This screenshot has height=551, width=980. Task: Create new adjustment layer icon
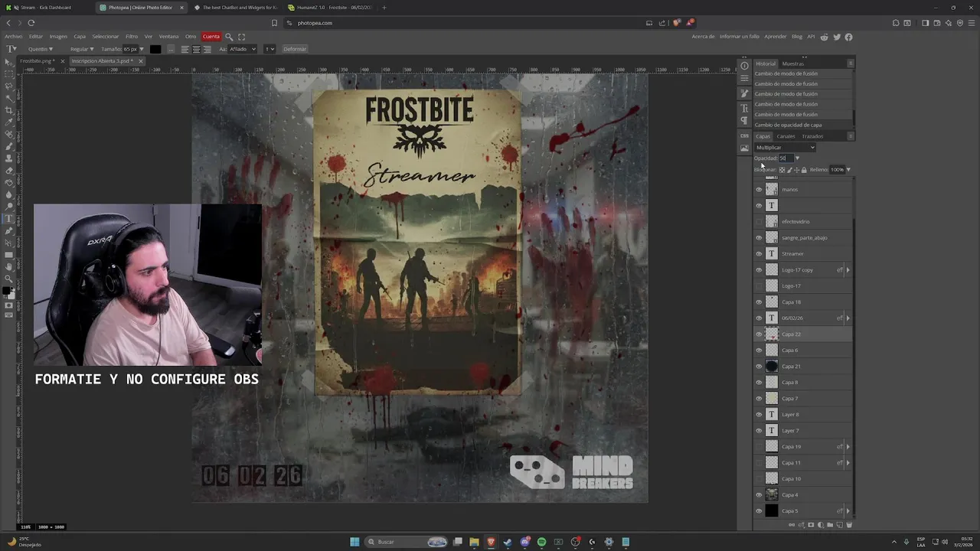(x=821, y=525)
